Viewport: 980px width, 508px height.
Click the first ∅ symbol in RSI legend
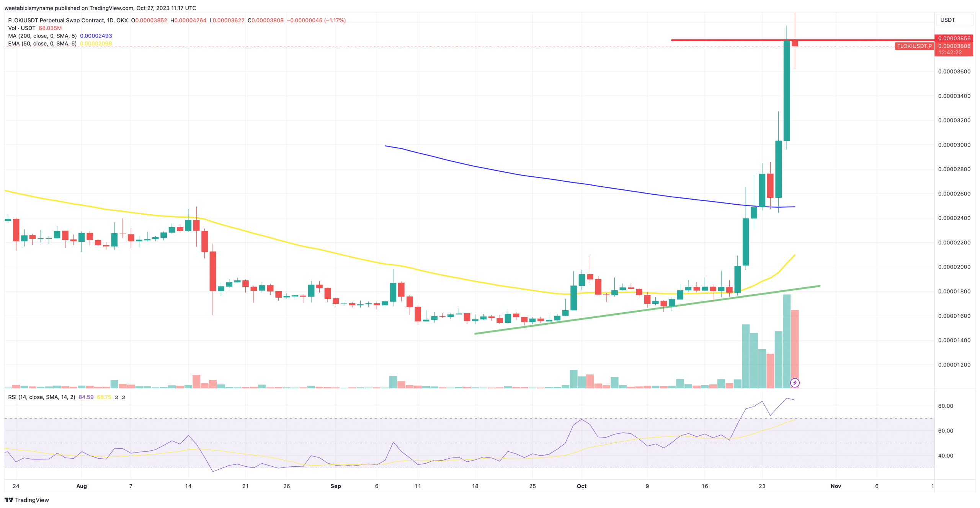(x=116, y=397)
